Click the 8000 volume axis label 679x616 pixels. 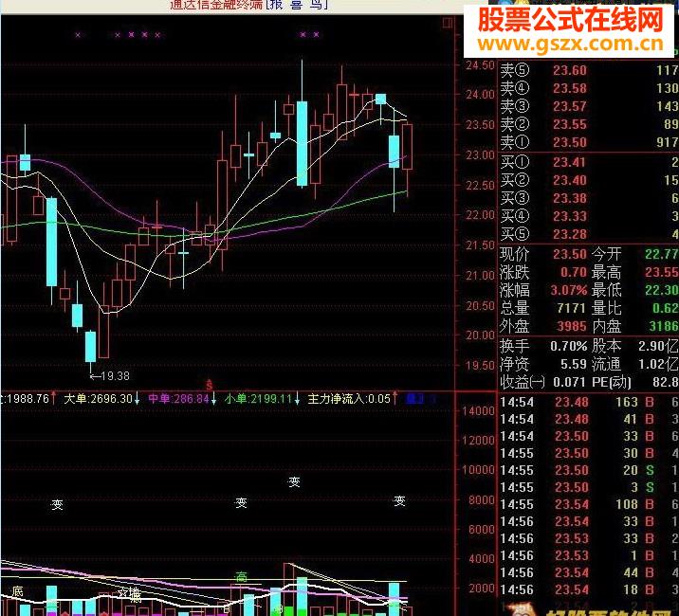click(x=482, y=500)
